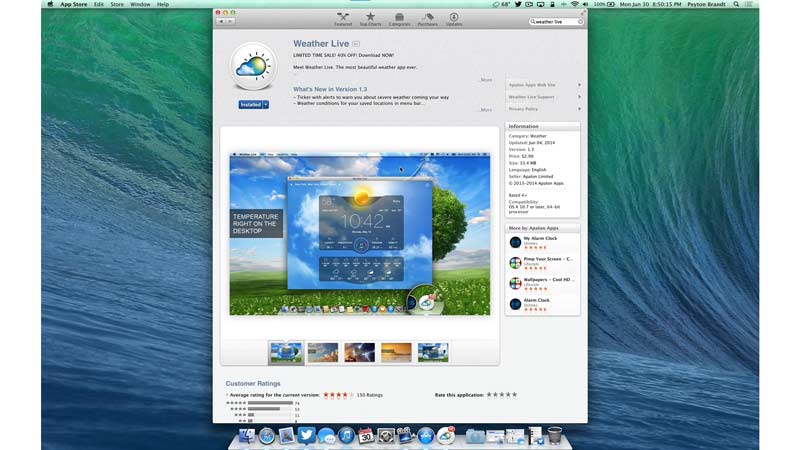Viewport: 800px width, 450px height.
Task: Click the weather live search field
Action: 554,22
